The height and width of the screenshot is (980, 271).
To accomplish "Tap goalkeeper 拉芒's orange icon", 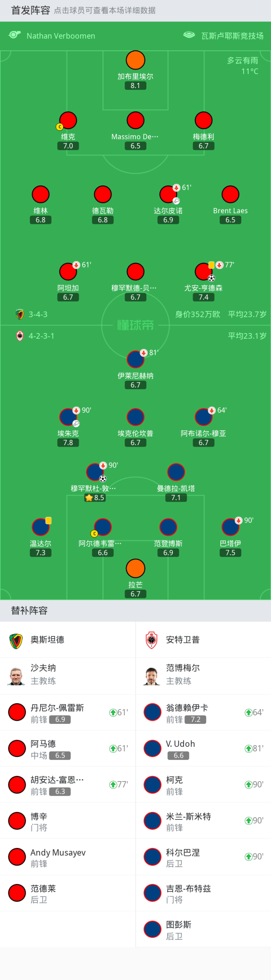I will [x=135, y=568].
